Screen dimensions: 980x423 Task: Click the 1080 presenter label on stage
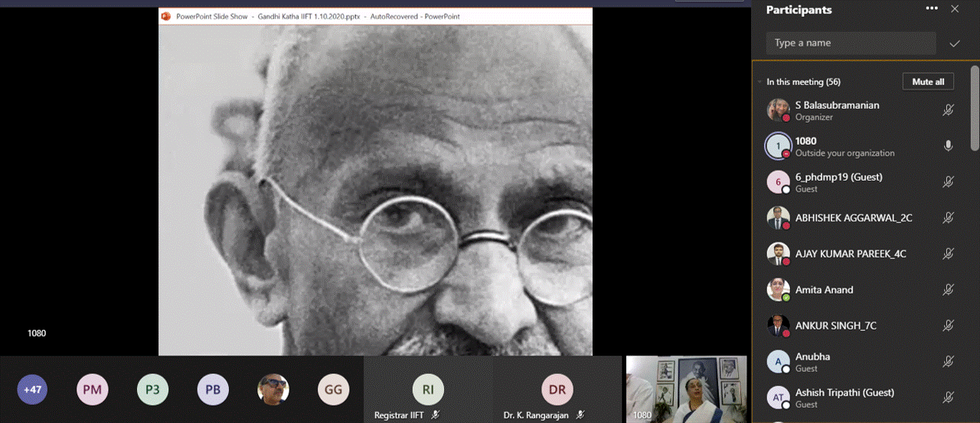tap(37, 333)
